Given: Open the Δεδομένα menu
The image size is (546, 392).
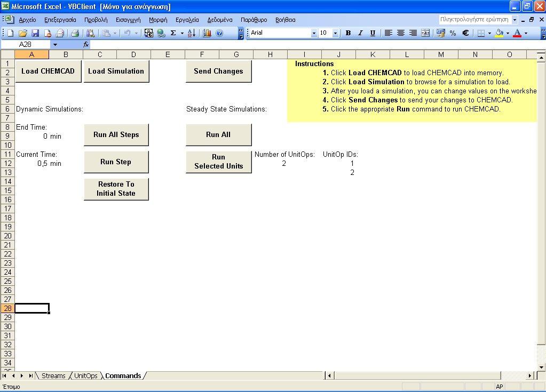Looking at the screenshot, I should click(x=220, y=20).
